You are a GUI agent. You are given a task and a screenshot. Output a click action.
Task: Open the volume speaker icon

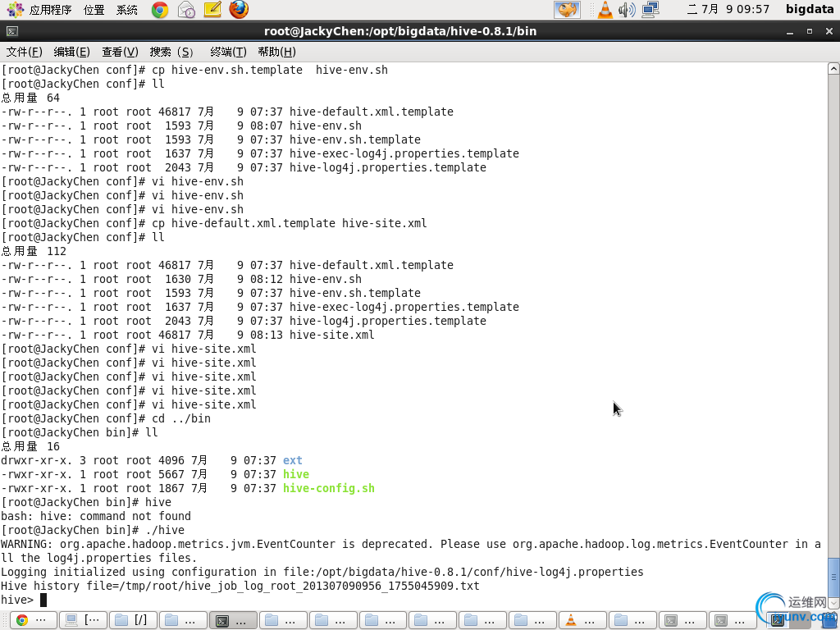pyautogui.click(x=627, y=10)
